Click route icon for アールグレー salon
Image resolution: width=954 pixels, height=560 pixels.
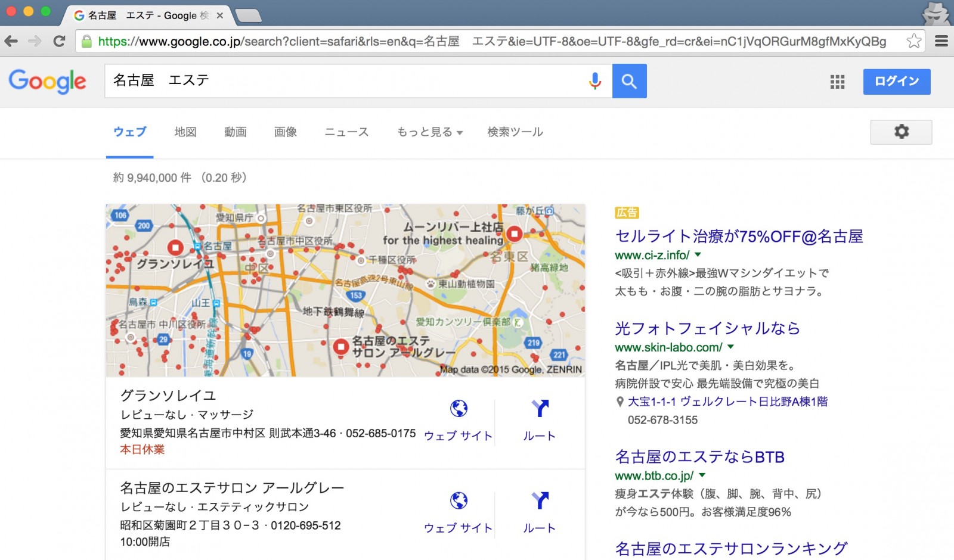(540, 501)
